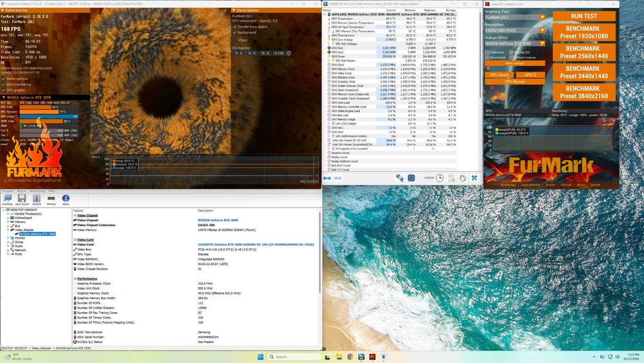644x363 pixels.
Task: Launch the CPU Burner button
Action: (x=515, y=81)
